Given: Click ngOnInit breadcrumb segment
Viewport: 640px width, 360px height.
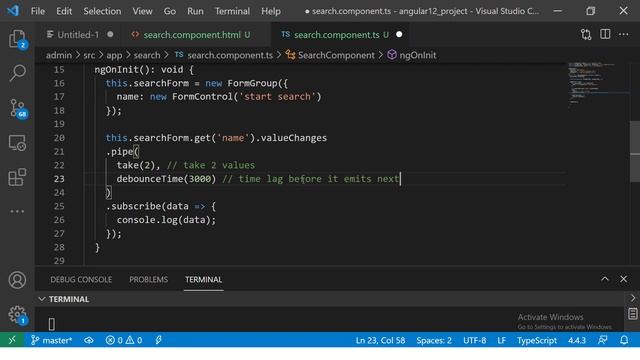Looking at the screenshot, I should [x=412, y=55].
